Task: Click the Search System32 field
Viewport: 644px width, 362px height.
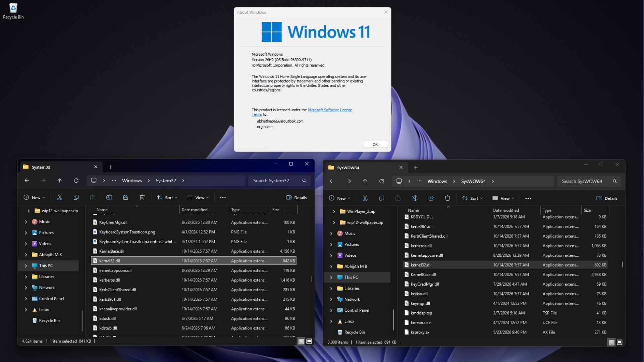Action: (x=279, y=181)
